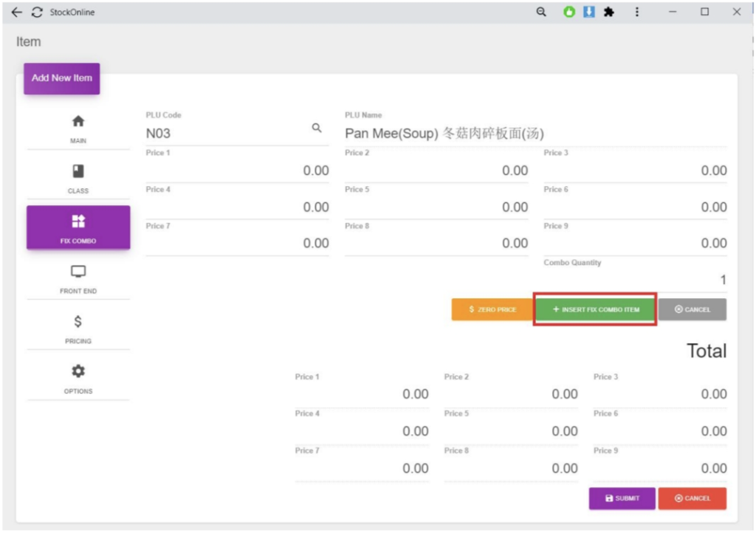
Task: Open the Options gear tab
Action: coord(78,378)
